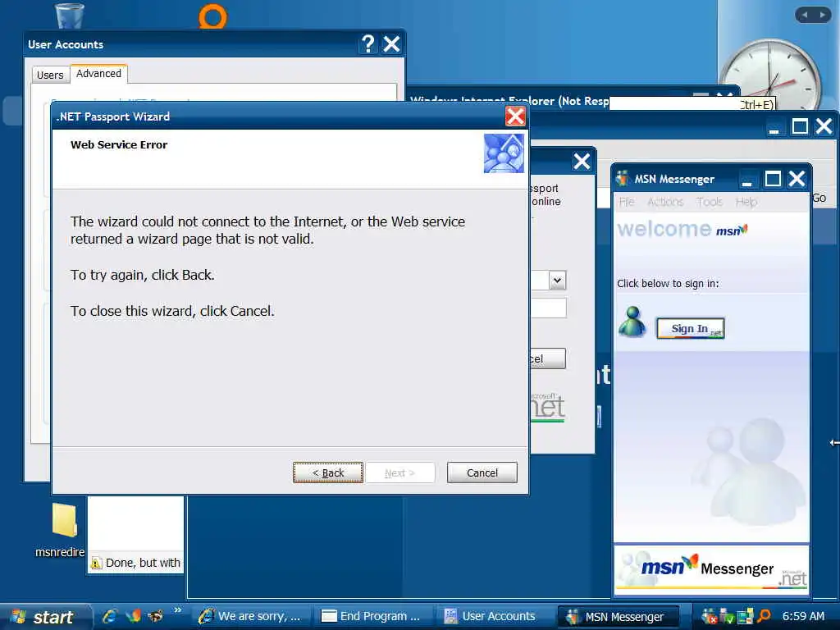Close the Internet Explorer window behind Messenger
The image size is (840, 630).
tap(824, 126)
